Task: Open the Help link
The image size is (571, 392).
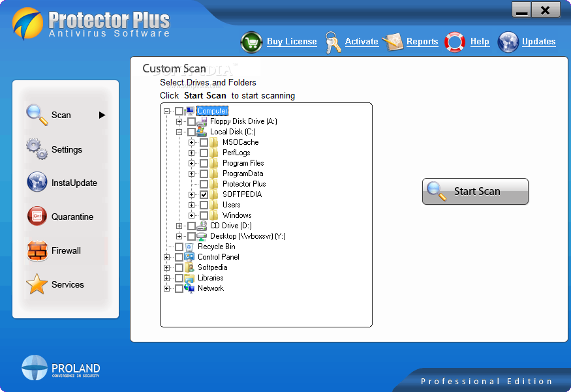Action: (480, 42)
